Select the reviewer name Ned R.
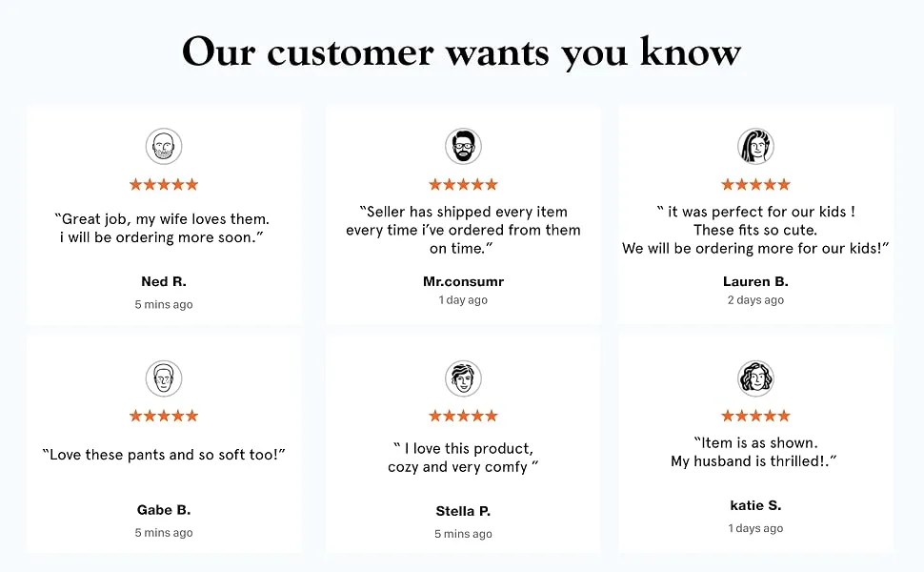Image resolution: width=924 pixels, height=572 pixels. (164, 281)
